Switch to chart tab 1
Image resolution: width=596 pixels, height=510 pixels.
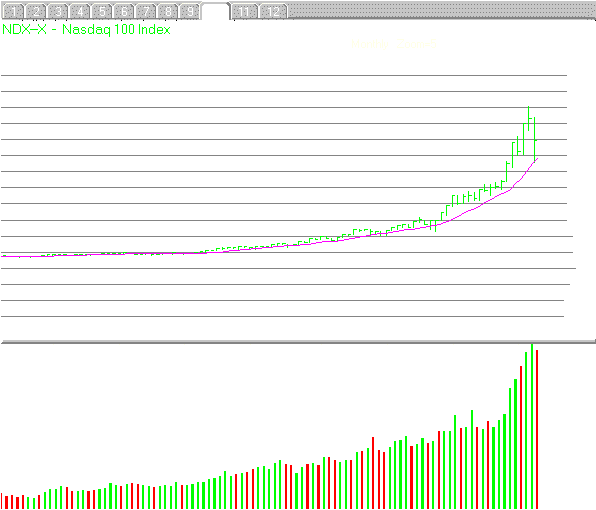(13, 11)
